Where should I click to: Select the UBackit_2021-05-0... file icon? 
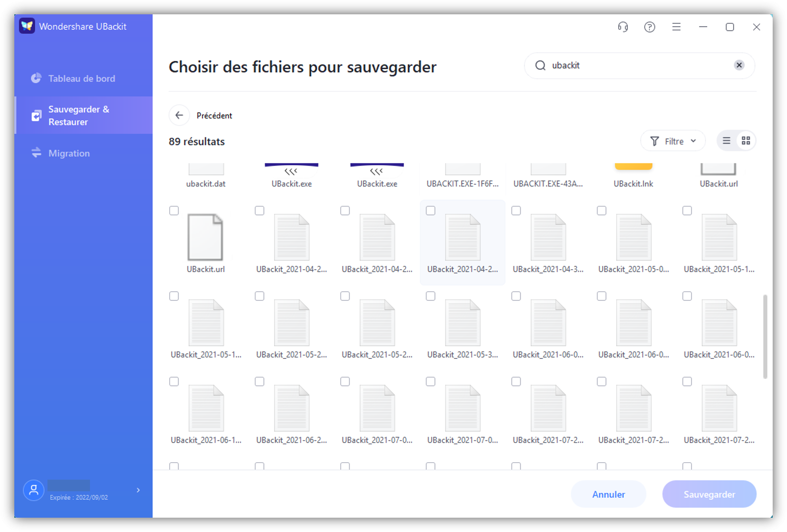[x=633, y=237]
